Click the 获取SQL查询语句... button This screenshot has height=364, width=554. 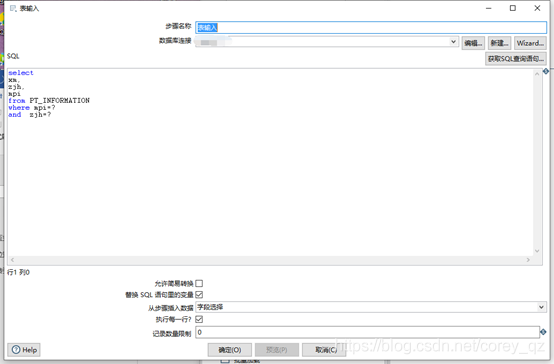515,59
